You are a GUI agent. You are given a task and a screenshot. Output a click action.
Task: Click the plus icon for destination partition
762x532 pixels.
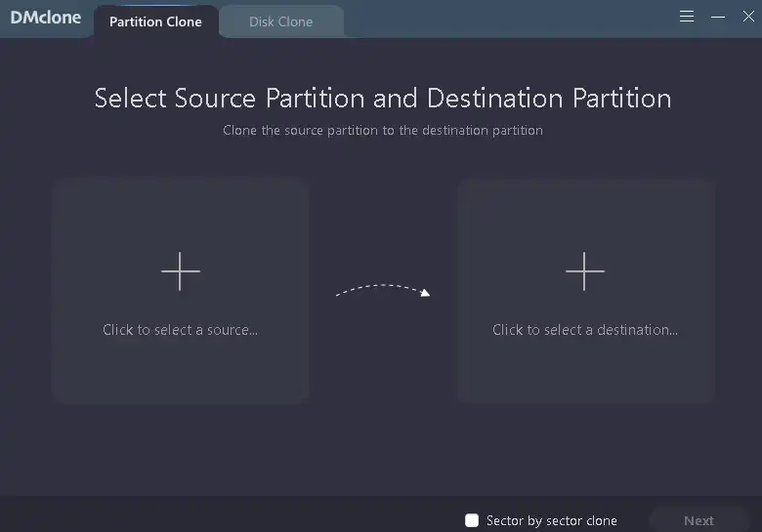coord(585,270)
